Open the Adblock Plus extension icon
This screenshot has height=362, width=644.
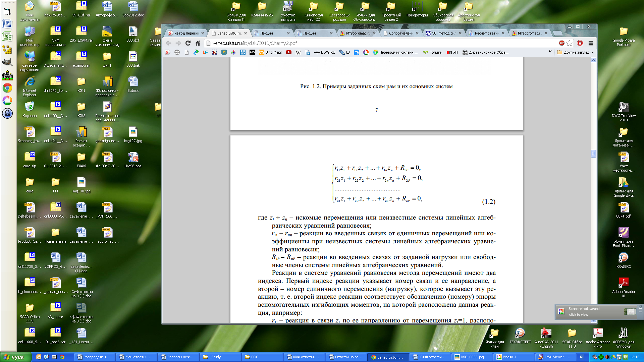pyautogui.click(x=562, y=43)
